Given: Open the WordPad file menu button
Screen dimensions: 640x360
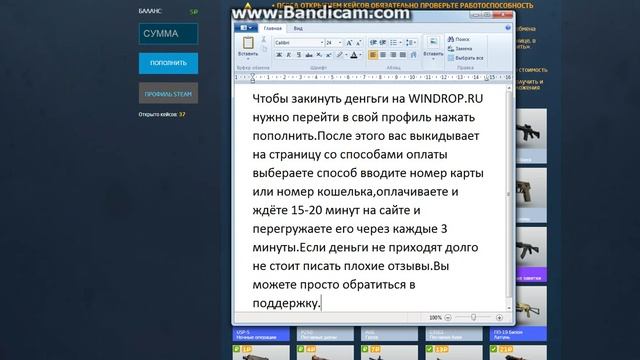Looking at the screenshot, I should pos(246,28).
